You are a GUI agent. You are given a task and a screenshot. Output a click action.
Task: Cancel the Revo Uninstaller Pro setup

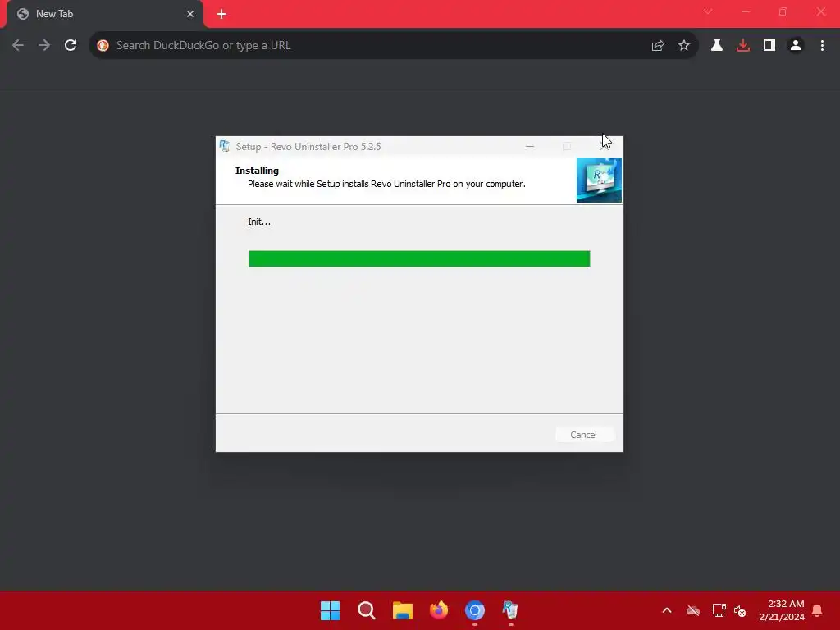pyautogui.click(x=583, y=435)
